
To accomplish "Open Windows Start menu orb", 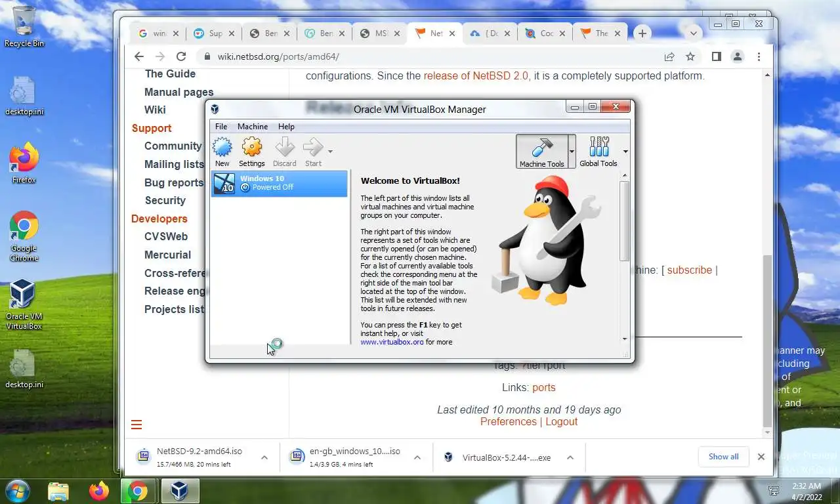I will [x=18, y=491].
